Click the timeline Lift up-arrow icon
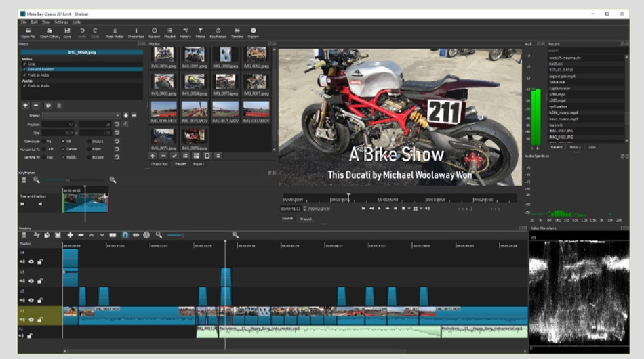The image size is (644, 359). (x=92, y=235)
